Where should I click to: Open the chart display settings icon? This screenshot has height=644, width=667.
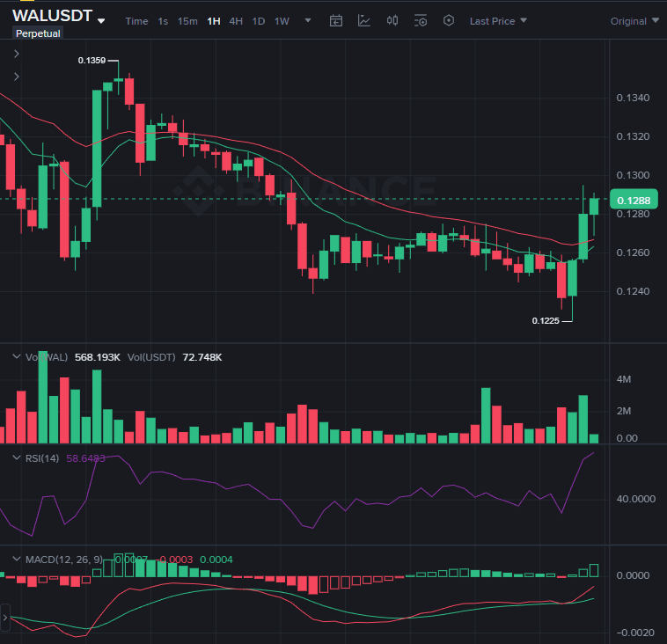tap(421, 20)
